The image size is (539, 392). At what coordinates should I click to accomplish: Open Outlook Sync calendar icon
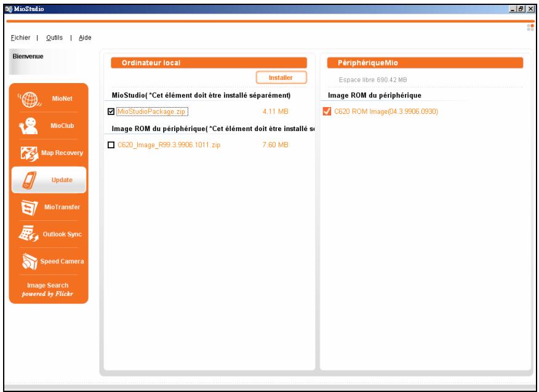click(x=28, y=234)
